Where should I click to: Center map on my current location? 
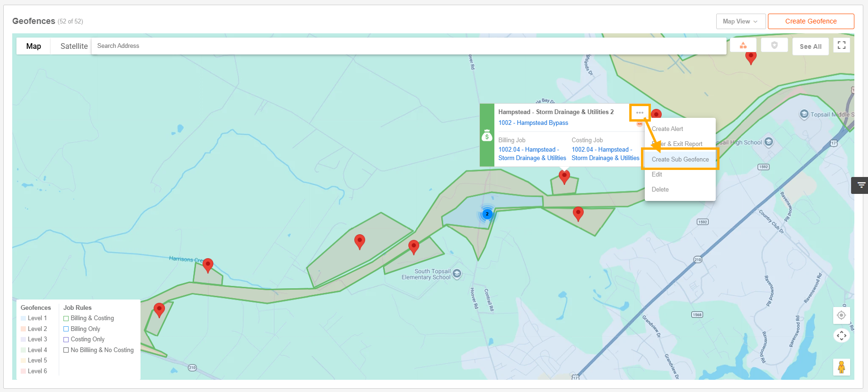coord(841,315)
